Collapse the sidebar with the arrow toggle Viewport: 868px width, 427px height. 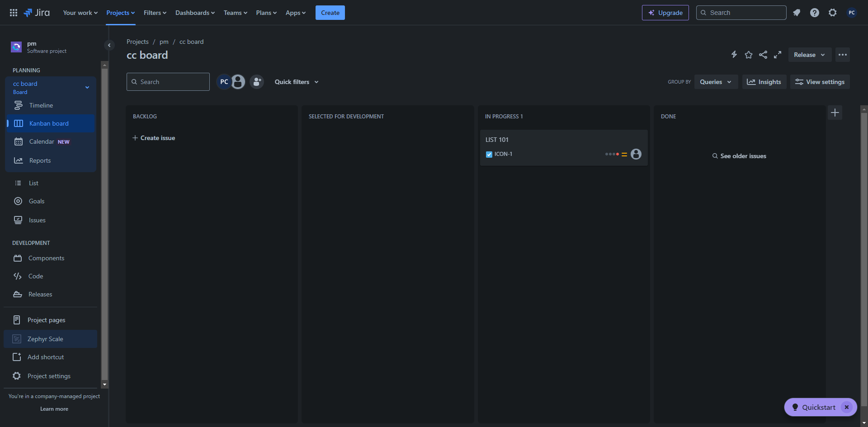109,45
